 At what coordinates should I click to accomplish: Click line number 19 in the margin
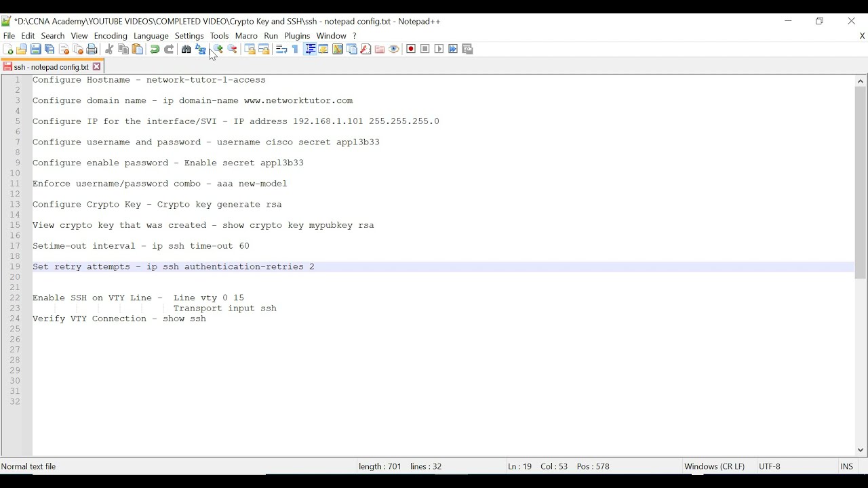click(x=15, y=267)
